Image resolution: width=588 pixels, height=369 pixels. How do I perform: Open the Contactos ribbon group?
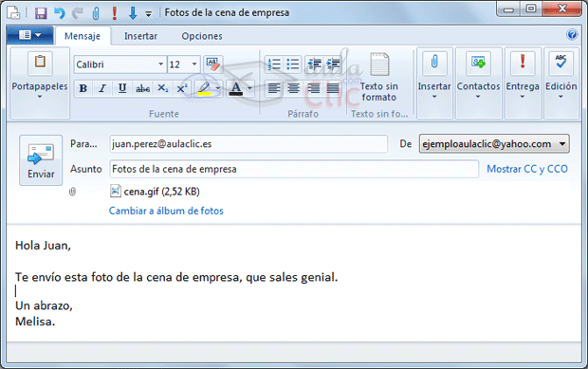point(479,83)
